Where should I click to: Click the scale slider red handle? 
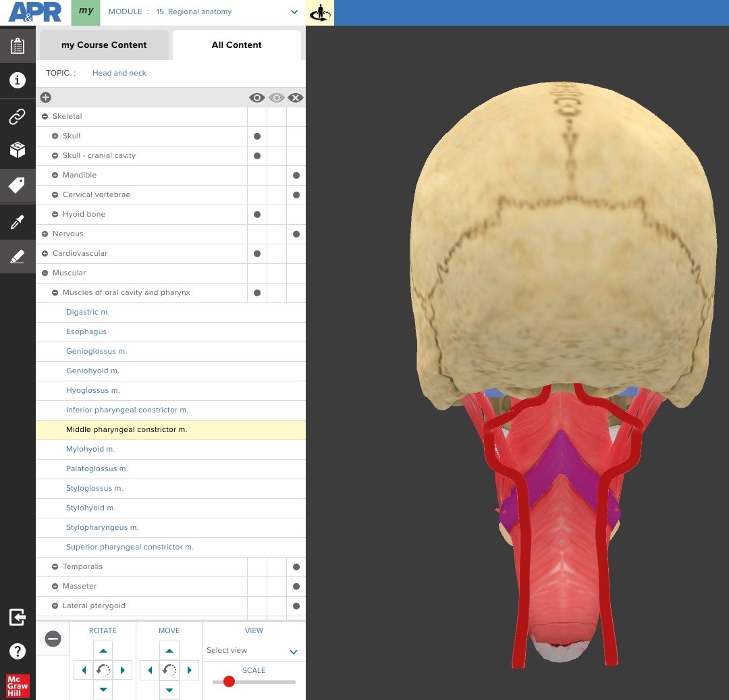(x=229, y=681)
